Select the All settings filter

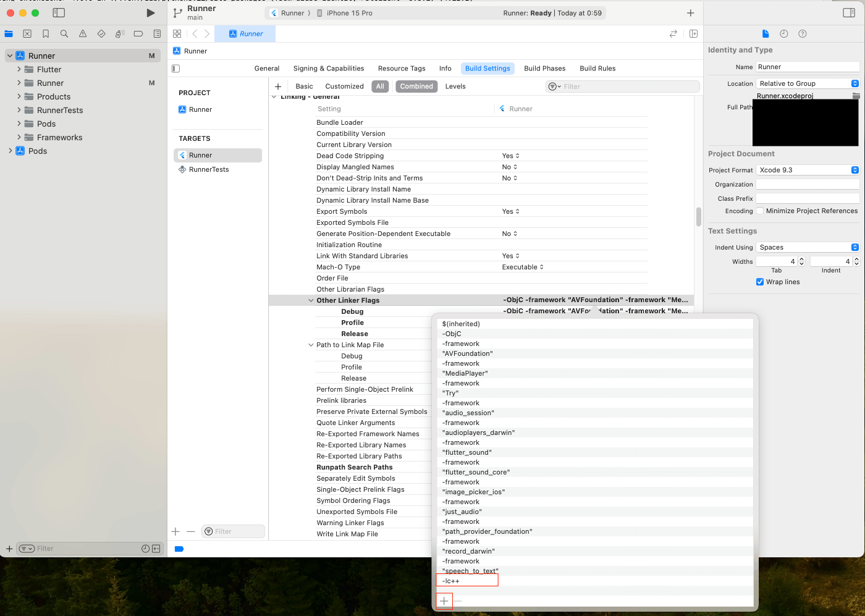click(380, 86)
